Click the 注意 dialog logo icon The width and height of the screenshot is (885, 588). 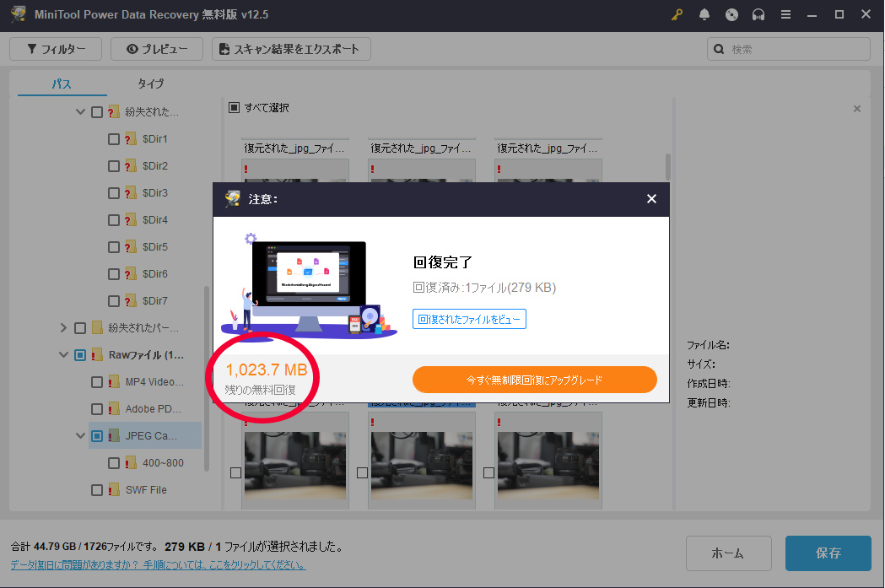(233, 198)
